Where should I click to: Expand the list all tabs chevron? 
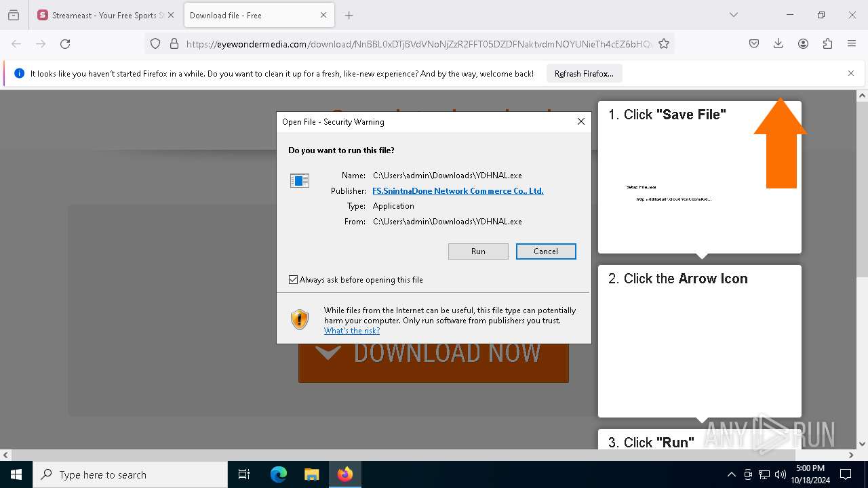(x=733, y=15)
